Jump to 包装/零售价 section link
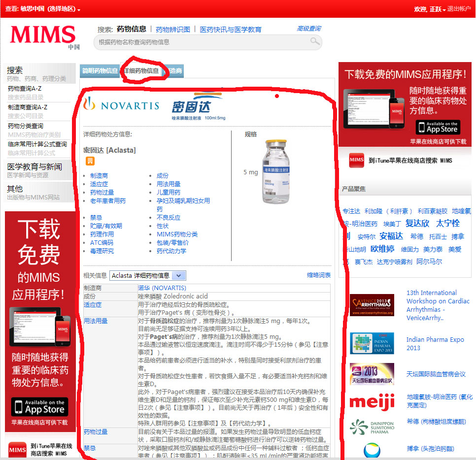476x460 pixels. tap(172, 243)
